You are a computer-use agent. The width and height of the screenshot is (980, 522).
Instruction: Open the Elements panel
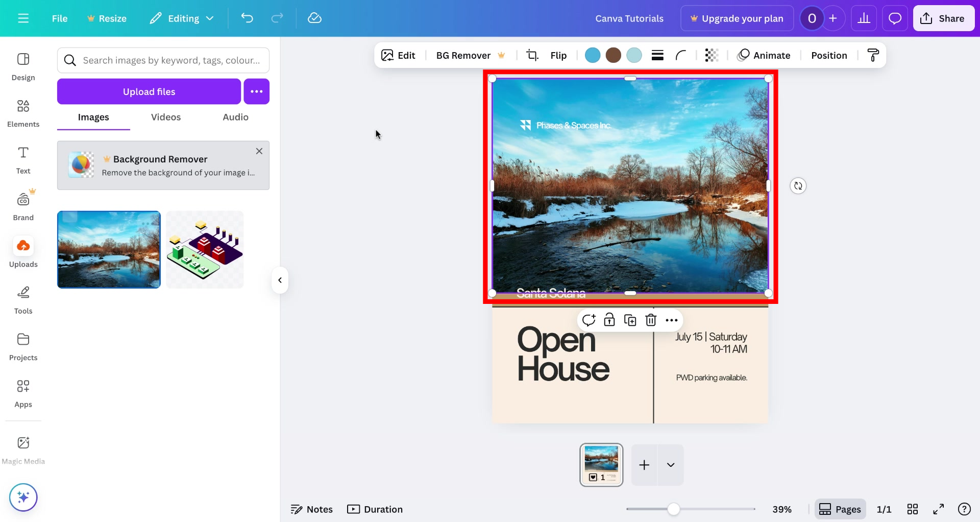click(x=23, y=113)
